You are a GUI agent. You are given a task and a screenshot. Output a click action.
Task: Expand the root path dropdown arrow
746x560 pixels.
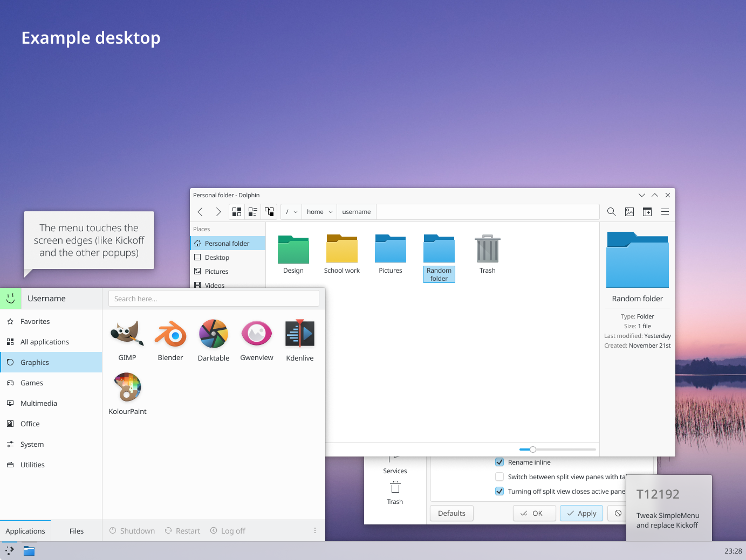point(296,212)
